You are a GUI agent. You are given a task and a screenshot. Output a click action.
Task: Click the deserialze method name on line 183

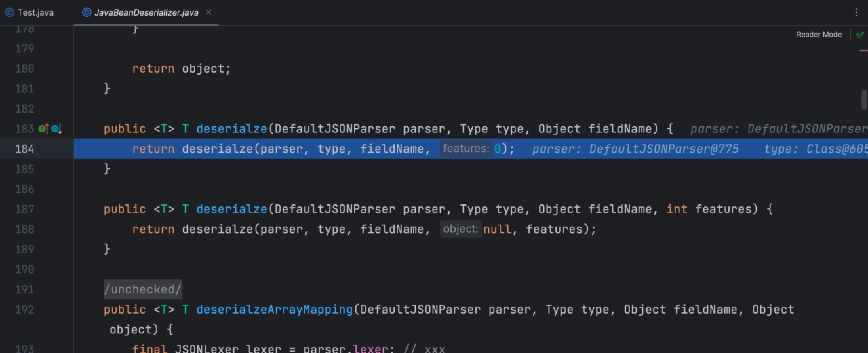(232, 129)
